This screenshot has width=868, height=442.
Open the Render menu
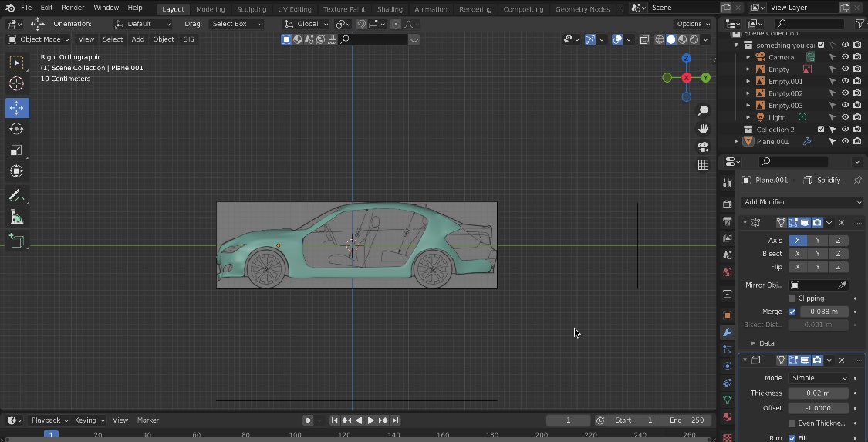tap(73, 8)
